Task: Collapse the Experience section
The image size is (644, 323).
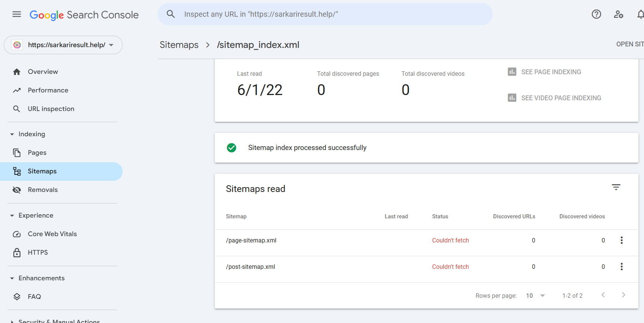Action: pyautogui.click(x=12, y=216)
